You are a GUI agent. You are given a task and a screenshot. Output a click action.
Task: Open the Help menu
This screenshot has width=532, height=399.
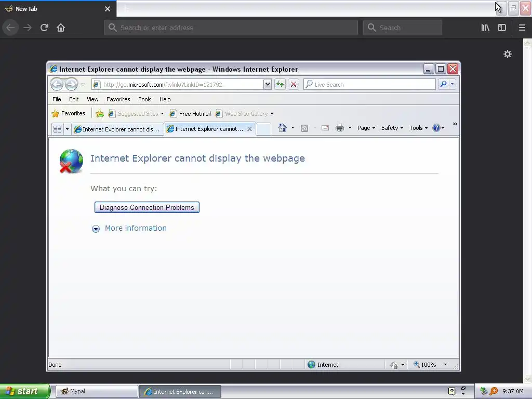coord(165,99)
